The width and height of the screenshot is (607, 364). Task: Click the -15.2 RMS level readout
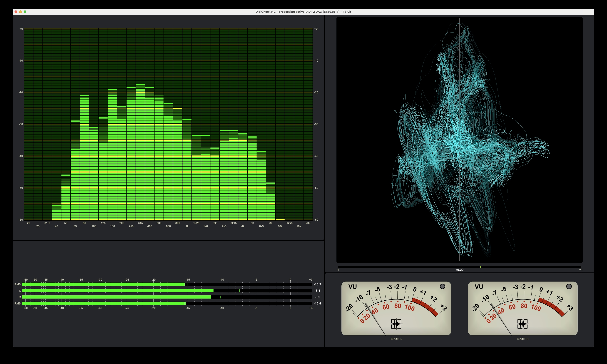tap(318, 284)
